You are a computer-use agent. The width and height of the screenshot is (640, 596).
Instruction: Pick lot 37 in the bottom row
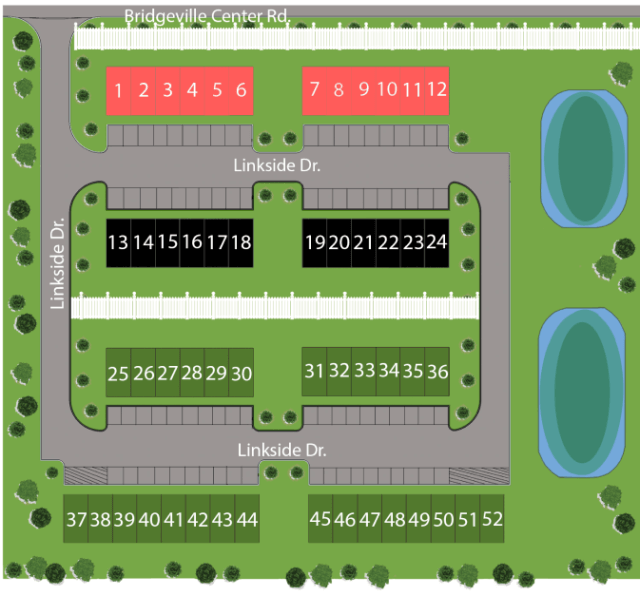[76, 519]
